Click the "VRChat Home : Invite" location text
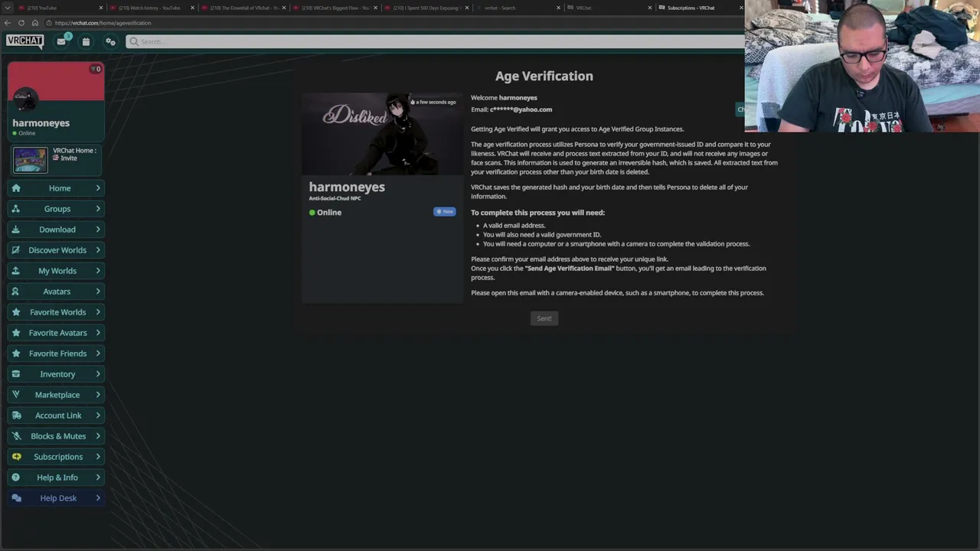The height and width of the screenshot is (551, 980). [75, 154]
